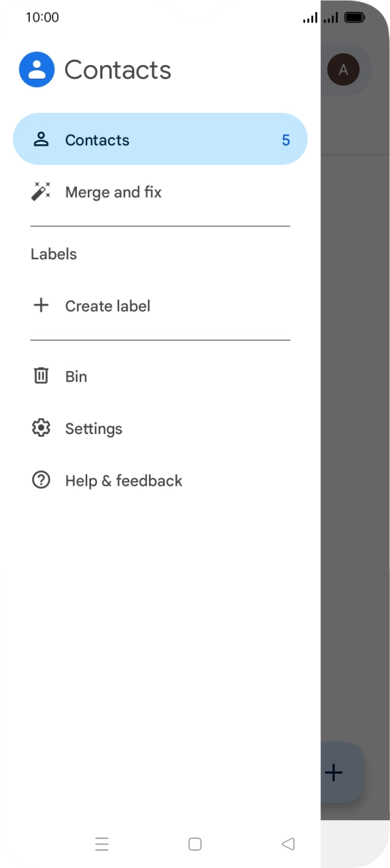Screen dimensions: 390x868
Task: Click the trash can Bin icon
Action: coord(41,376)
